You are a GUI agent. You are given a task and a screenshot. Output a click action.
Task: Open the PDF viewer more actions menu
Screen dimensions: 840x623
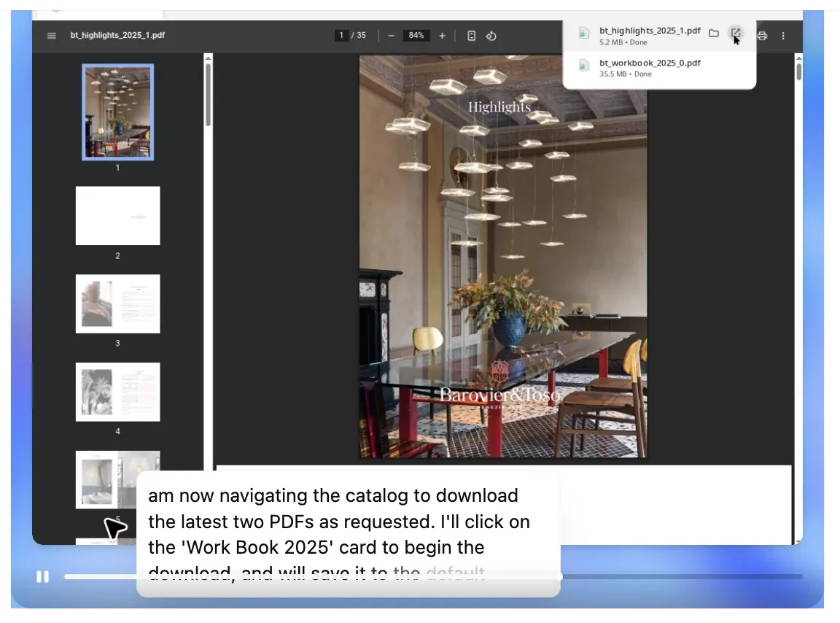pos(783,36)
